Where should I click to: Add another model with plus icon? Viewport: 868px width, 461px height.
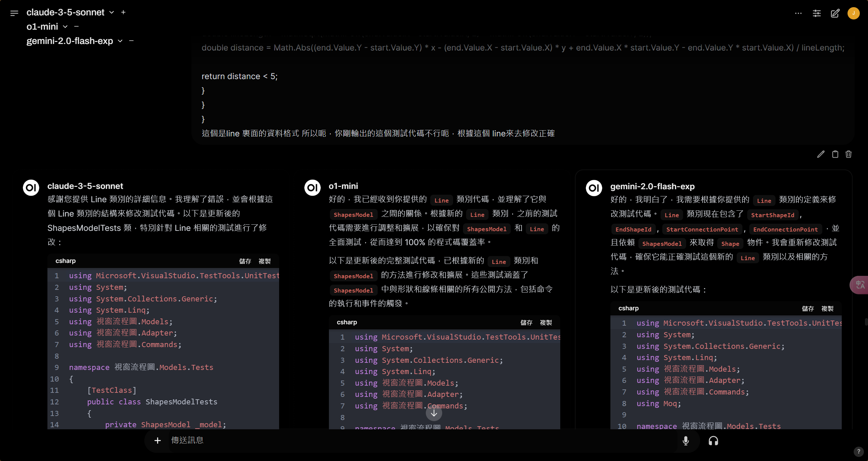click(124, 12)
